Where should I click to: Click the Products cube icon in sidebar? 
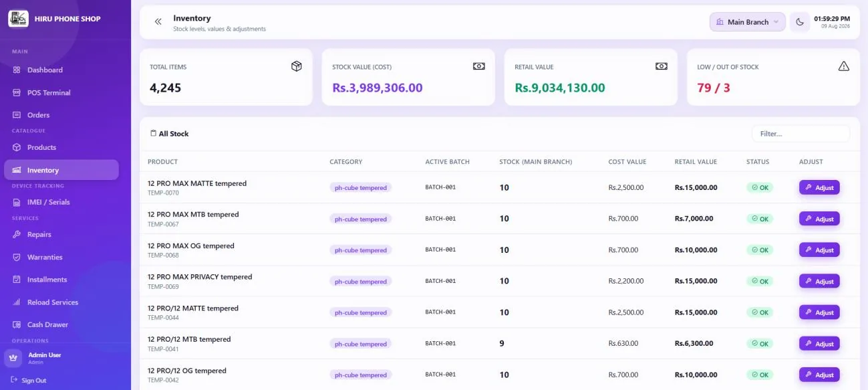[17, 147]
